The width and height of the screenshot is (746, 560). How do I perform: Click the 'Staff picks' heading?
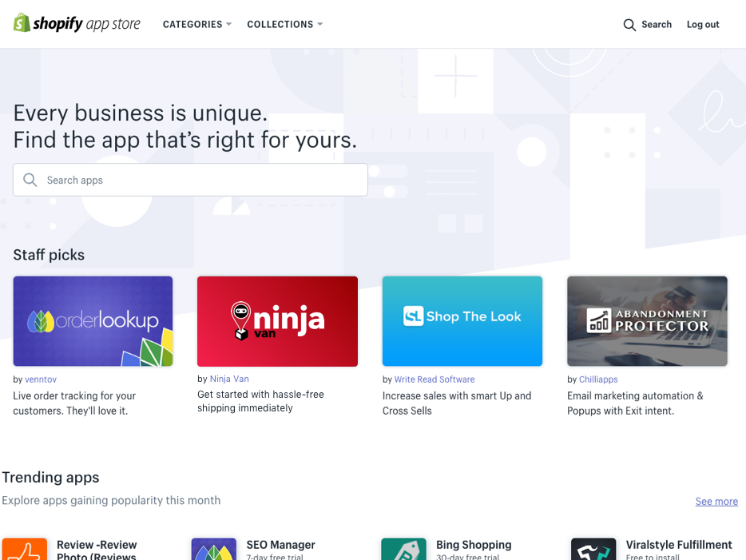pos(49,255)
